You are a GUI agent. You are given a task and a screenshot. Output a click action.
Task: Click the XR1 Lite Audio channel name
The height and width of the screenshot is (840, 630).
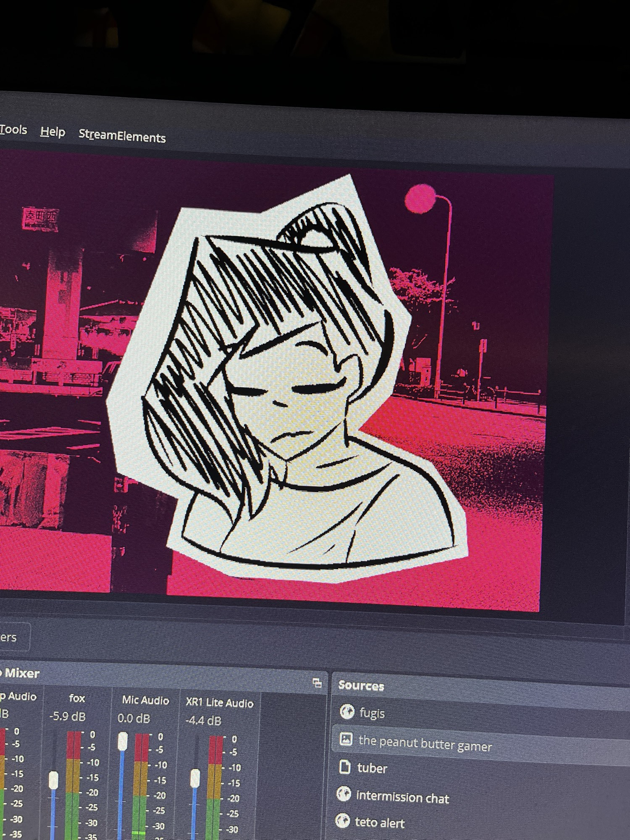[219, 703]
